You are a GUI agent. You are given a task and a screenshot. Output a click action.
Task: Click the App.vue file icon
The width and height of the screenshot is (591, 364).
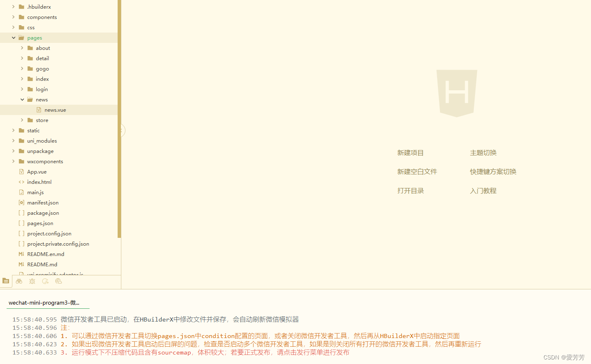coord(21,171)
